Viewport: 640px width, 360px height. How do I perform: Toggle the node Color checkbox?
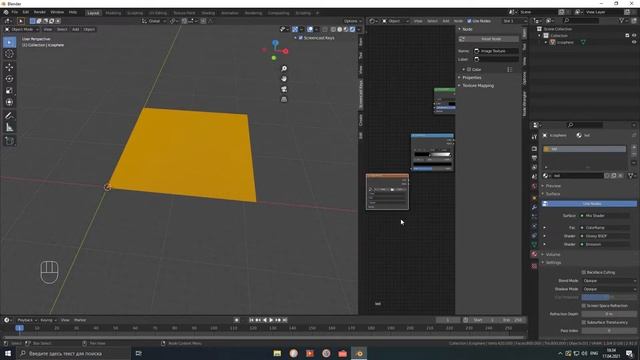click(x=469, y=69)
